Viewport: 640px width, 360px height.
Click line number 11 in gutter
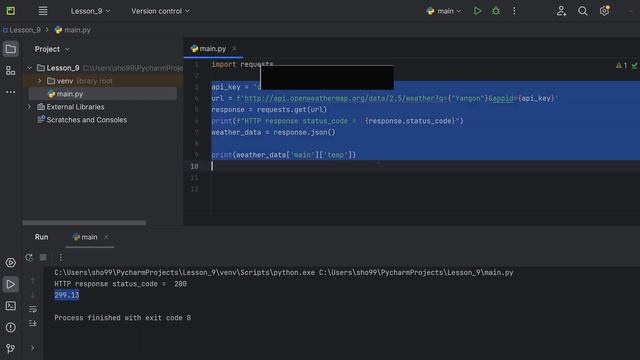point(194,178)
